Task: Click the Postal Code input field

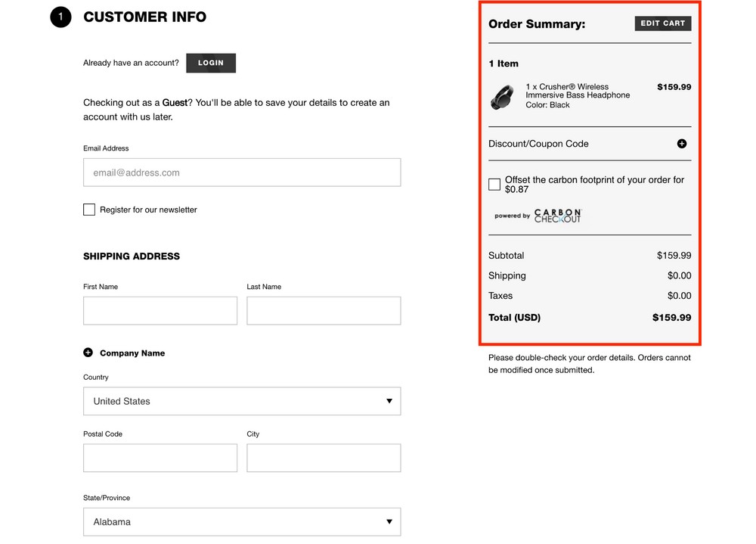Action: [x=160, y=458]
